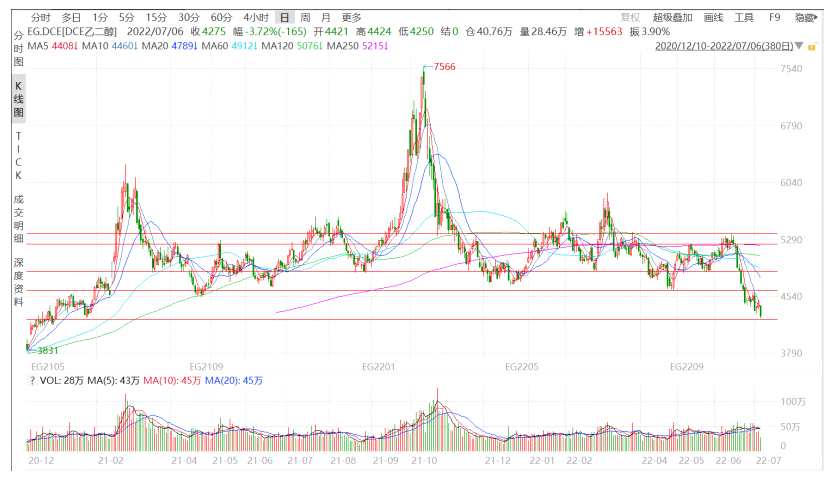Click the question mark beside VOL
Viewport: 834px width, 482px height.
[x=32, y=380]
